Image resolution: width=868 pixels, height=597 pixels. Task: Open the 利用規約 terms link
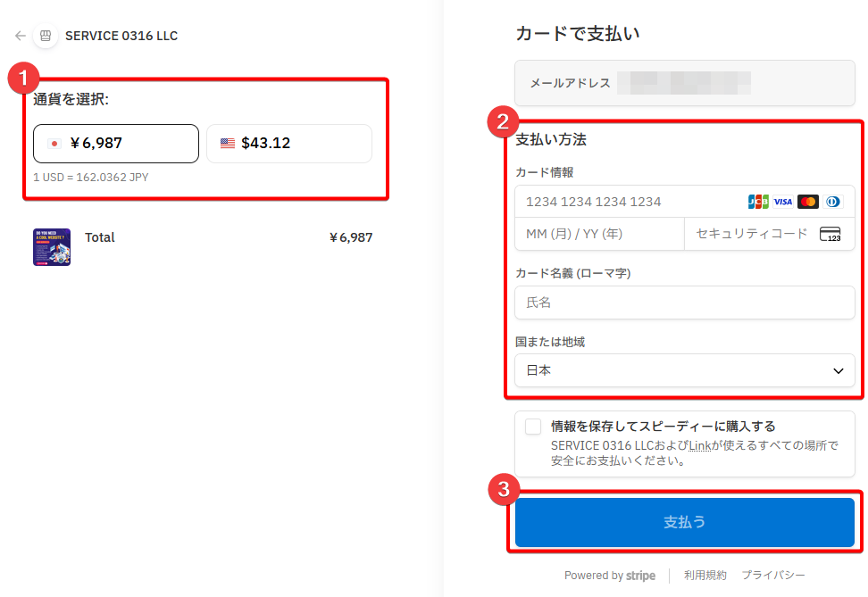point(705,576)
